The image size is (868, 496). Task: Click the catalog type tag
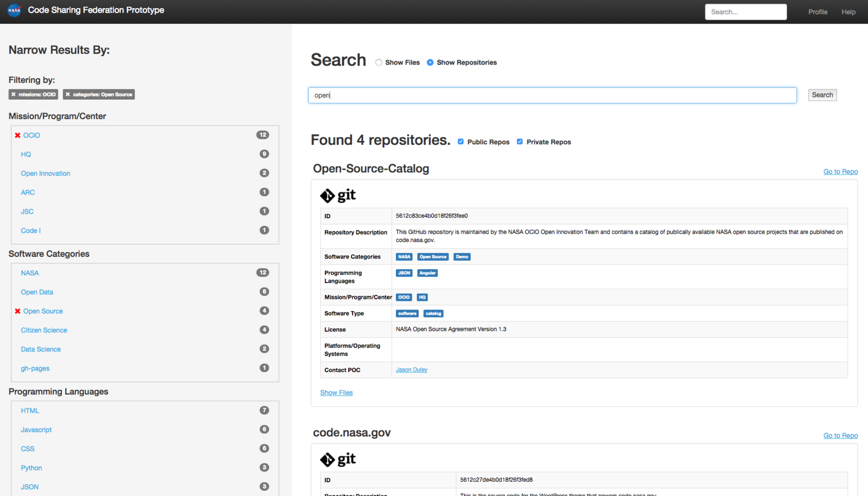coord(433,314)
